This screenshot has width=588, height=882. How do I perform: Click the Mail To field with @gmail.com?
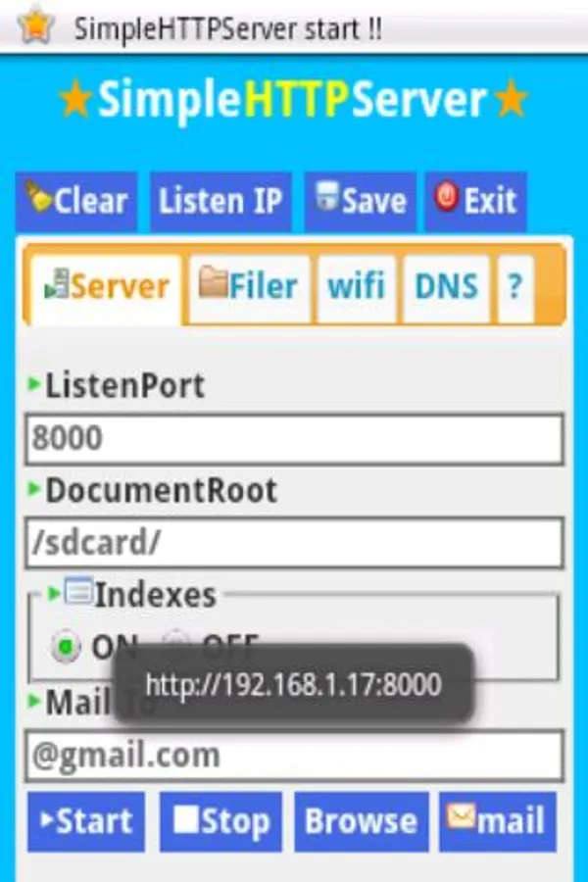[x=294, y=756]
